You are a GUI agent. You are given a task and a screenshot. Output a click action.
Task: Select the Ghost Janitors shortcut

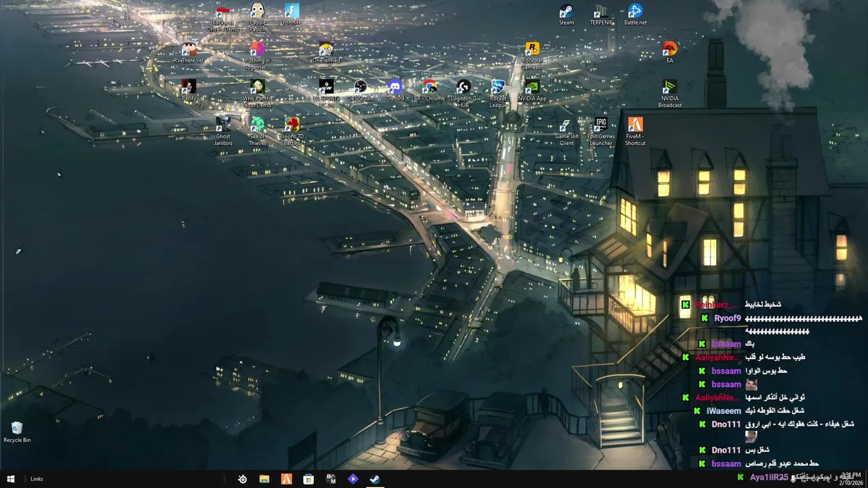point(223,131)
